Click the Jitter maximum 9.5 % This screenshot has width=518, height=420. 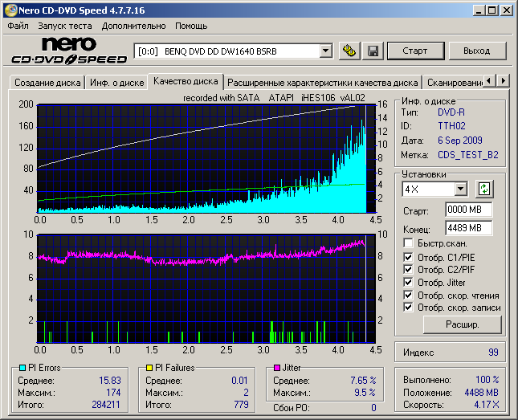[365, 392]
